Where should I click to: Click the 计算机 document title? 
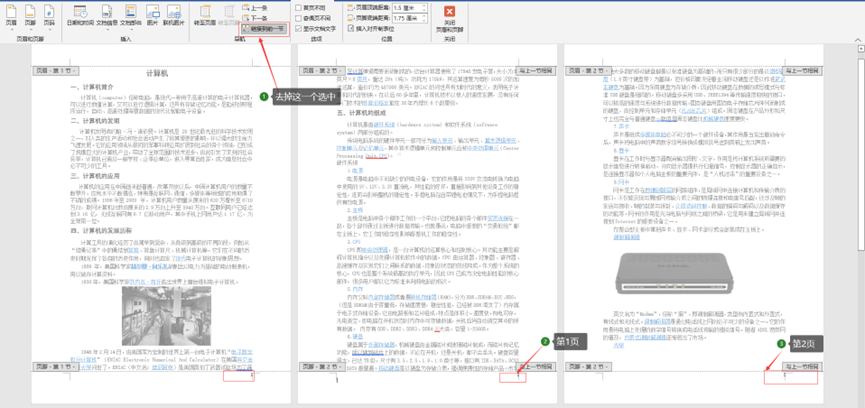click(x=157, y=73)
